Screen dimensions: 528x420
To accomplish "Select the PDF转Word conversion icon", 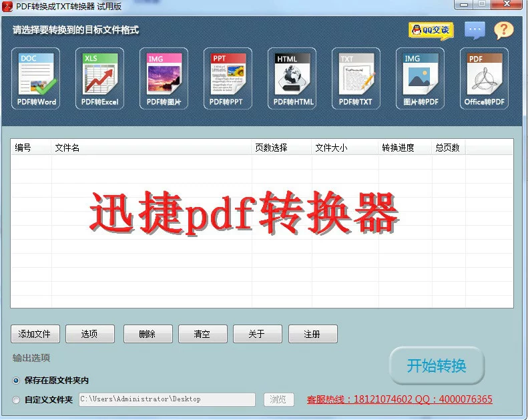I will [x=36, y=79].
